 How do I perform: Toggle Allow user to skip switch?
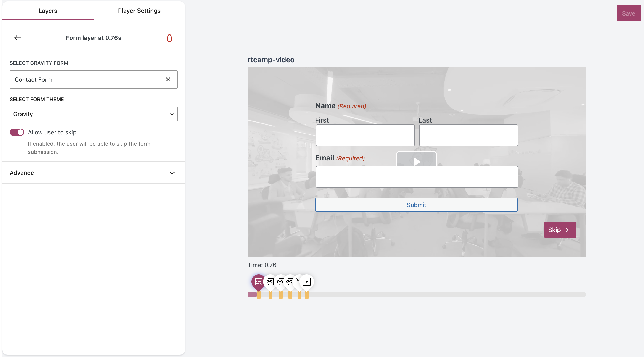(17, 132)
